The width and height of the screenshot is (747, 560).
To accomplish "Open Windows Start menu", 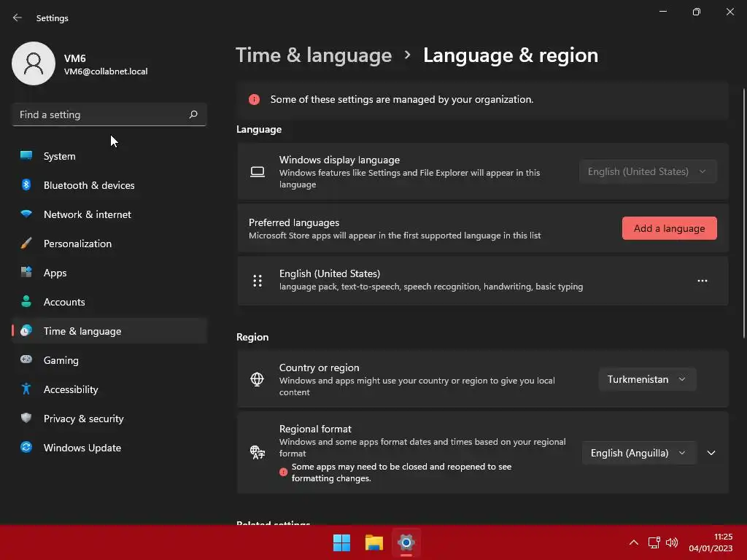I will [x=341, y=542].
